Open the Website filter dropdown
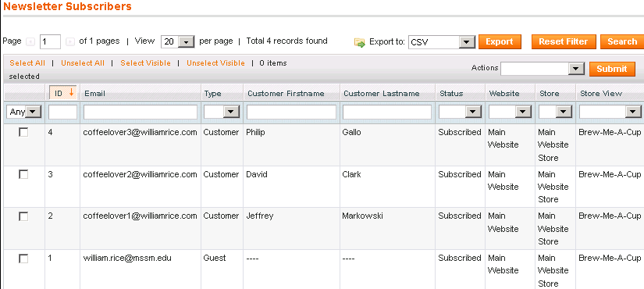This screenshot has width=644, height=289. pyautogui.click(x=510, y=112)
